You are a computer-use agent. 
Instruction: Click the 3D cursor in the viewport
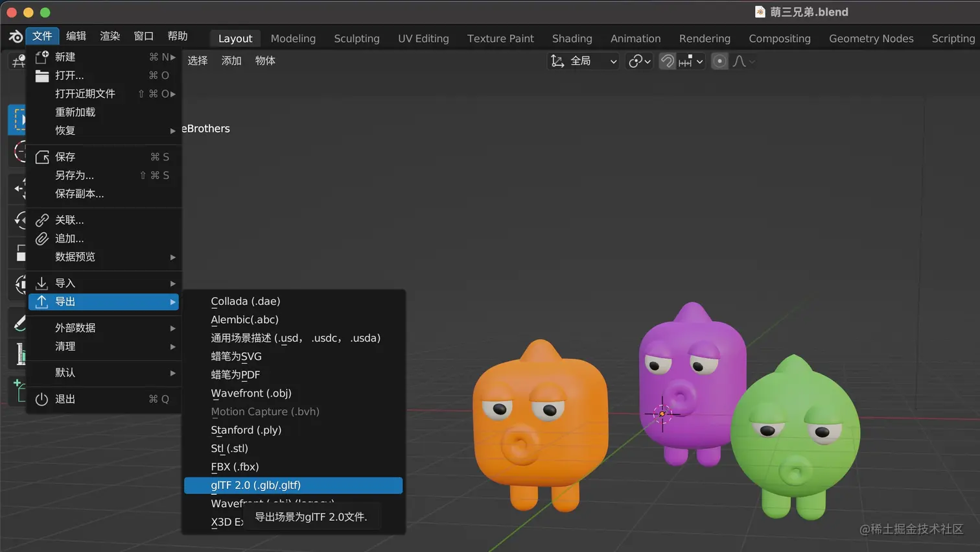pyautogui.click(x=662, y=413)
